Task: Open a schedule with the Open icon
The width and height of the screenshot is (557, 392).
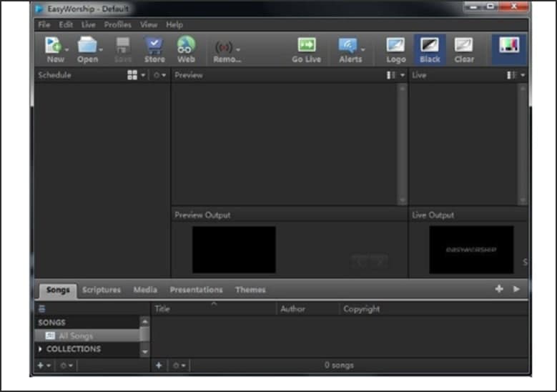Action: pos(87,46)
